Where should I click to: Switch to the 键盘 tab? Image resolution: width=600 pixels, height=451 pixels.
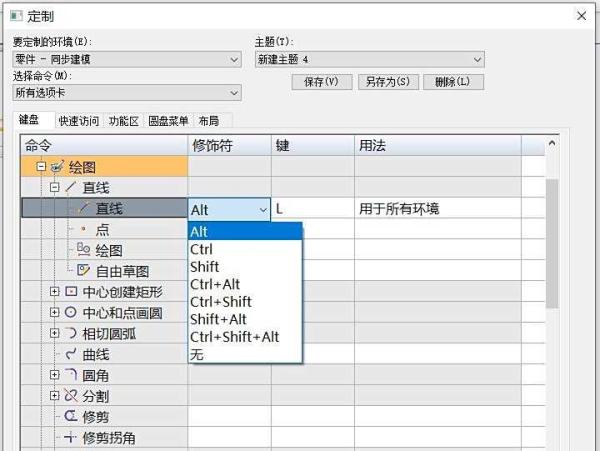[x=34, y=120]
